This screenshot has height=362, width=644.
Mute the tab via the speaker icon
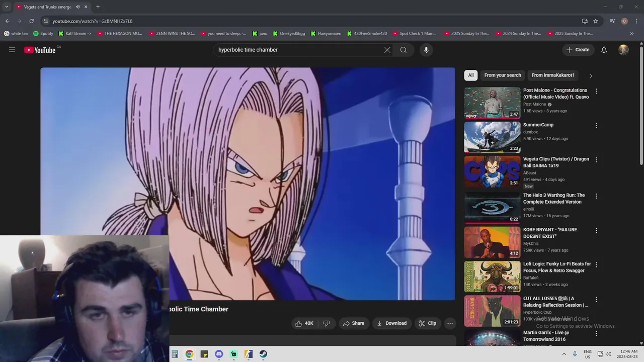pyautogui.click(x=77, y=7)
